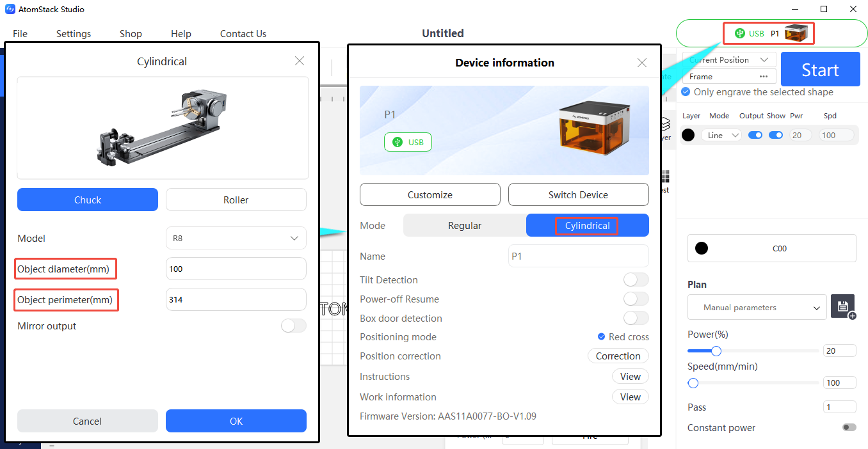Open the Settings menu
This screenshot has height=449, width=868.
tap(74, 33)
